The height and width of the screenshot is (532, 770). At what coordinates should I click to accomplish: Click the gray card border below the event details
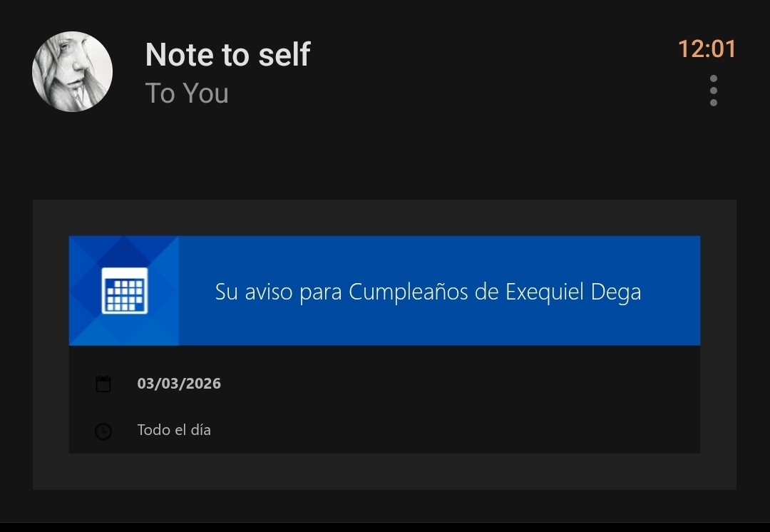[x=385, y=471]
